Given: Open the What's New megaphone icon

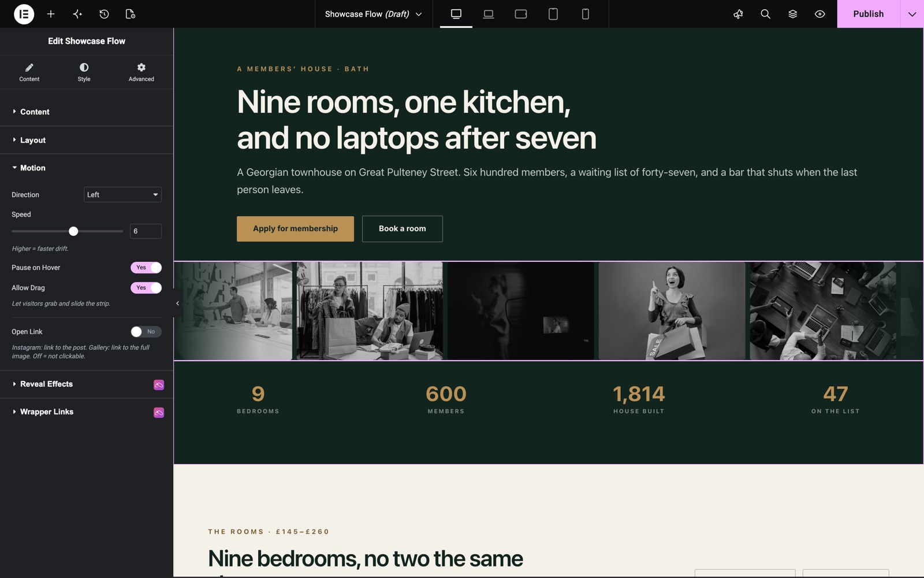Looking at the screenshot, I should pyautogui.click(x=738, y=14).
